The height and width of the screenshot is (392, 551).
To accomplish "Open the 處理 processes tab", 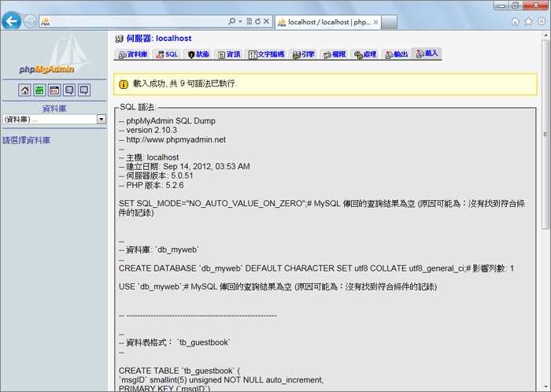I will click(x=364, y=54).
